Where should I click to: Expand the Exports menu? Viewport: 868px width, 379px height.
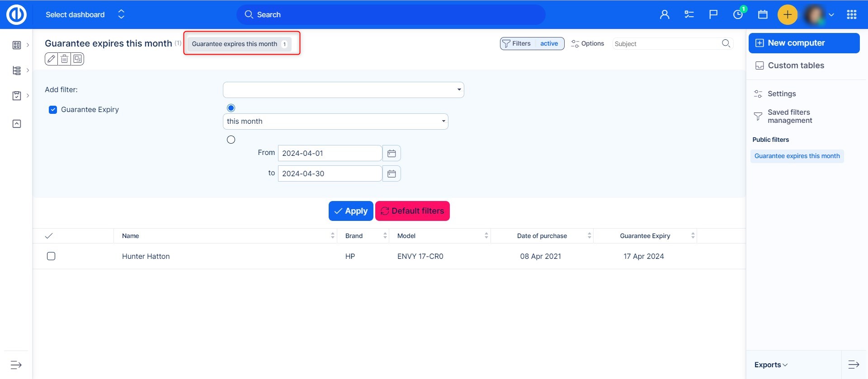point(771,365)
